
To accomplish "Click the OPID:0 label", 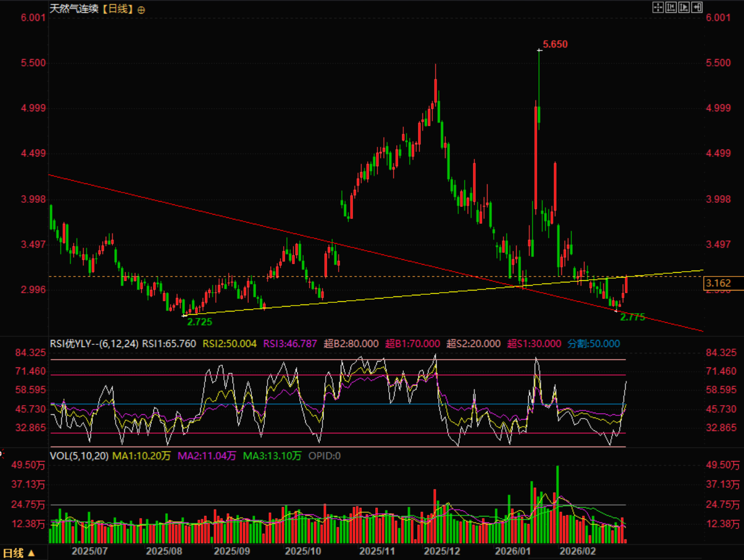I will (325, 456).
